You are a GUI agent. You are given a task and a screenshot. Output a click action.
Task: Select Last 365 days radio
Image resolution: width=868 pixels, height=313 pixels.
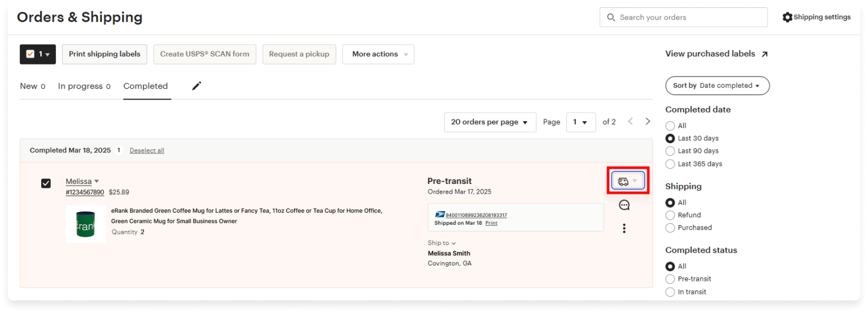[x=670, y=164]
